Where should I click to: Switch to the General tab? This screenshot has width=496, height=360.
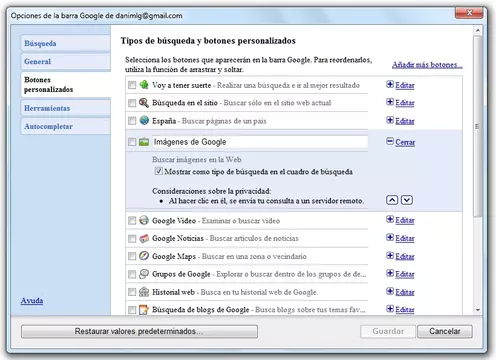(65, 62)
